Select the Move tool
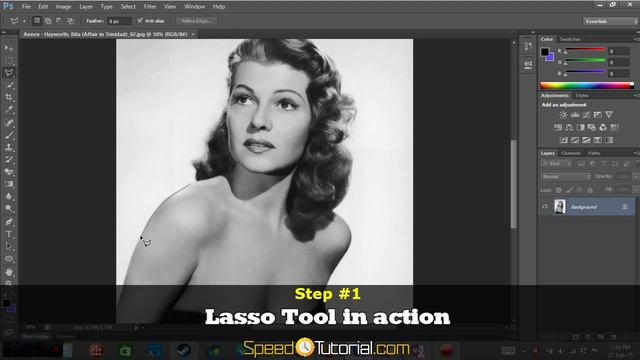The height and width of the screenshot is (360, 640). (9, 48)
